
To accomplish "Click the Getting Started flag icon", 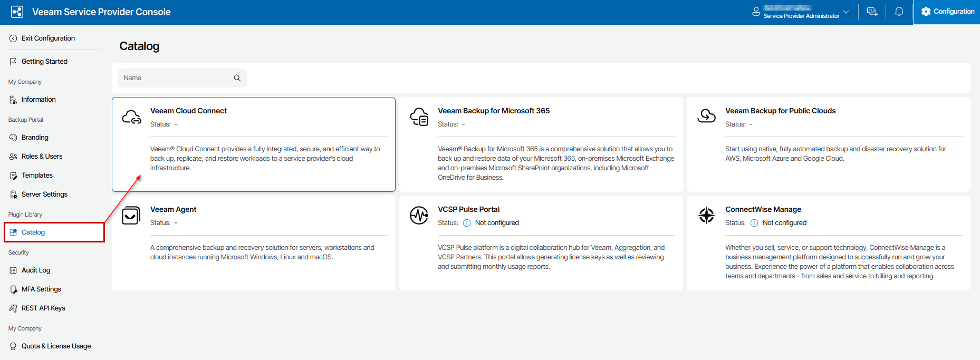I will point(13,62).
